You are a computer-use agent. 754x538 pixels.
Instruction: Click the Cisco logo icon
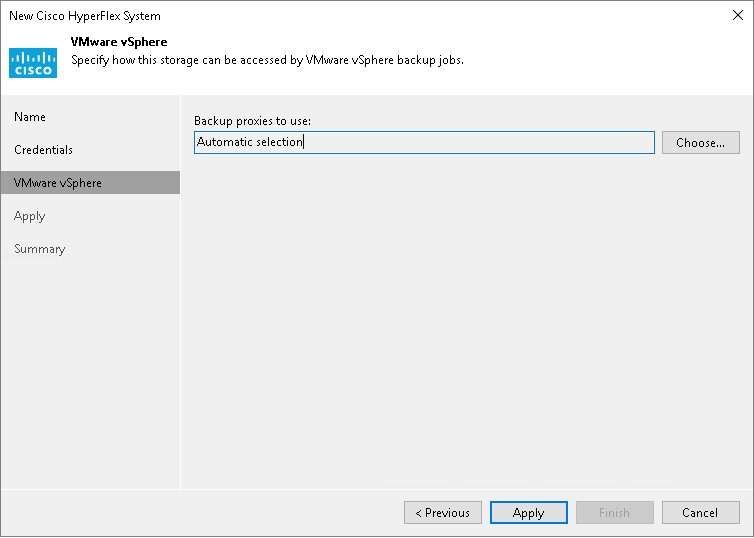(x=33, y=63)
